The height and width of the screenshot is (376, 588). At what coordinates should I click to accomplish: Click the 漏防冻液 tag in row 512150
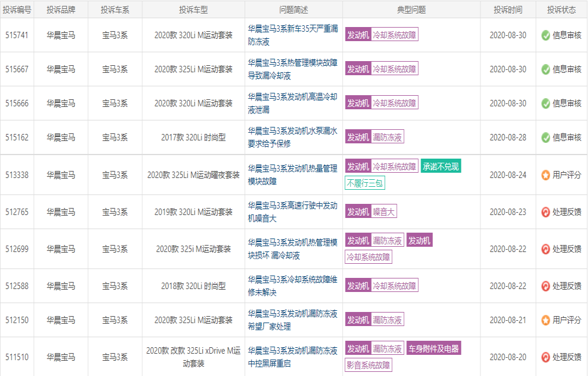tap(387, 320)
